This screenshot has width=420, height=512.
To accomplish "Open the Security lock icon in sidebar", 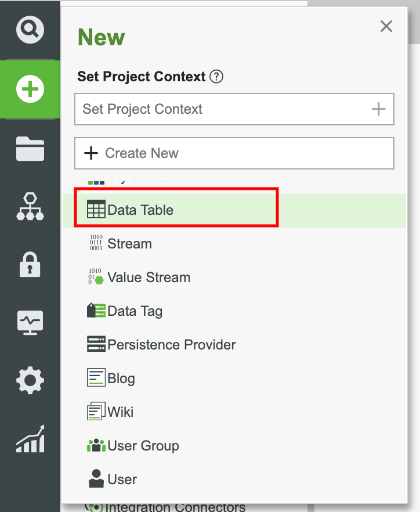I will click(30, 265).
